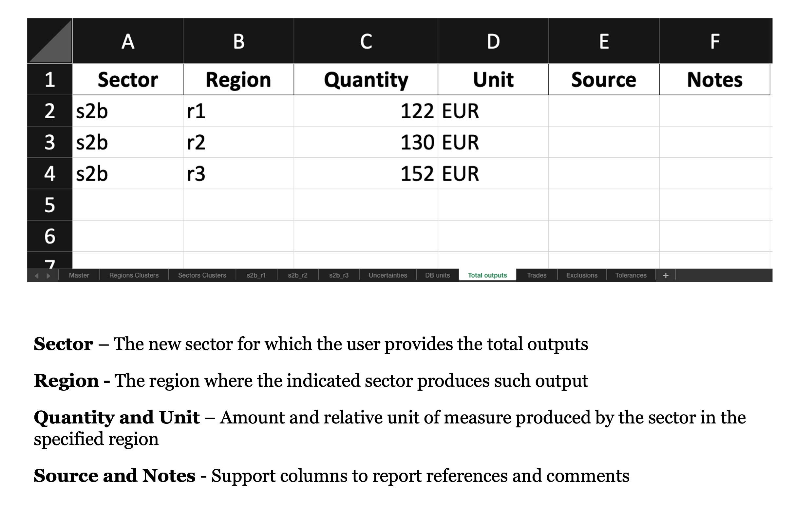This screenshot has height=509, width=812.
Task: Select the EUR cell in row 3
Action: [493, 142]
